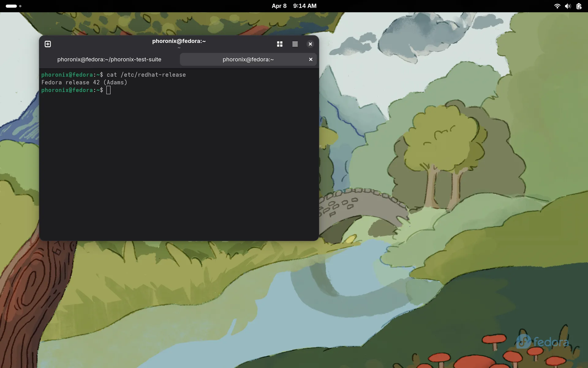The image size is (588, 368).
Task: Show the tab overview grid
Action: pos(280,44)
